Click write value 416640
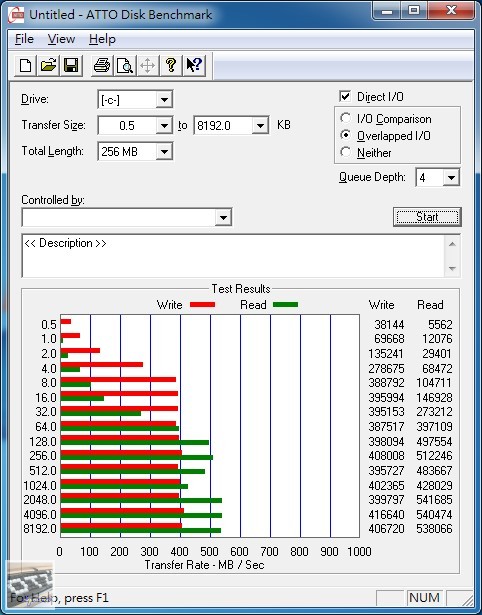Screen dimensions: 482x615 click(x=386, y=514)
